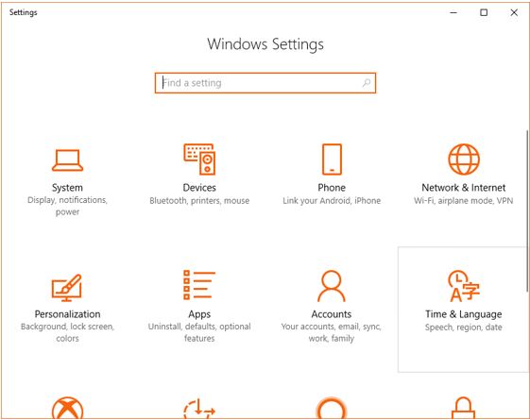Open the Phone icon
530x420 pixels.
click(x=332, y=159)
